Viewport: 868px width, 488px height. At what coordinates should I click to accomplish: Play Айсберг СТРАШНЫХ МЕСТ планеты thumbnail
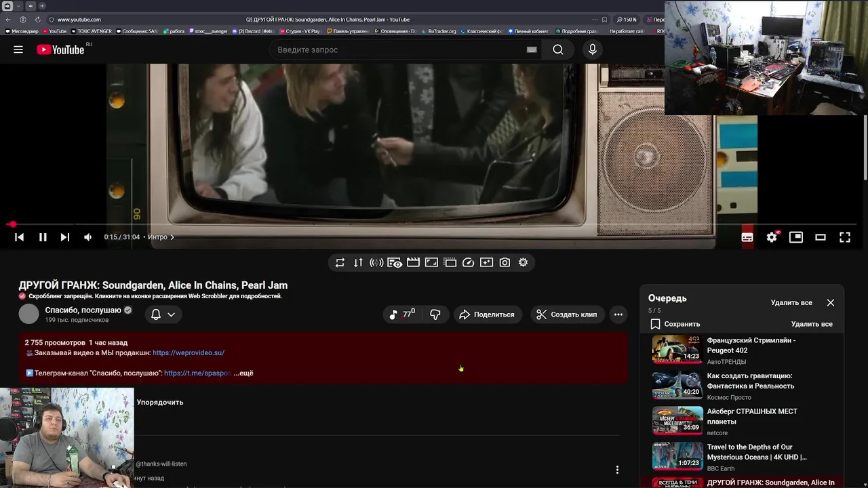[677, 421]
